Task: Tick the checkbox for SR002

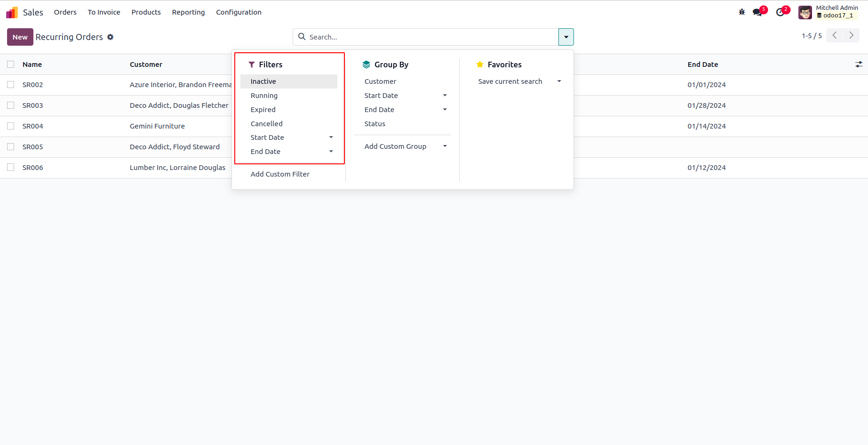Action: [11, 85]
